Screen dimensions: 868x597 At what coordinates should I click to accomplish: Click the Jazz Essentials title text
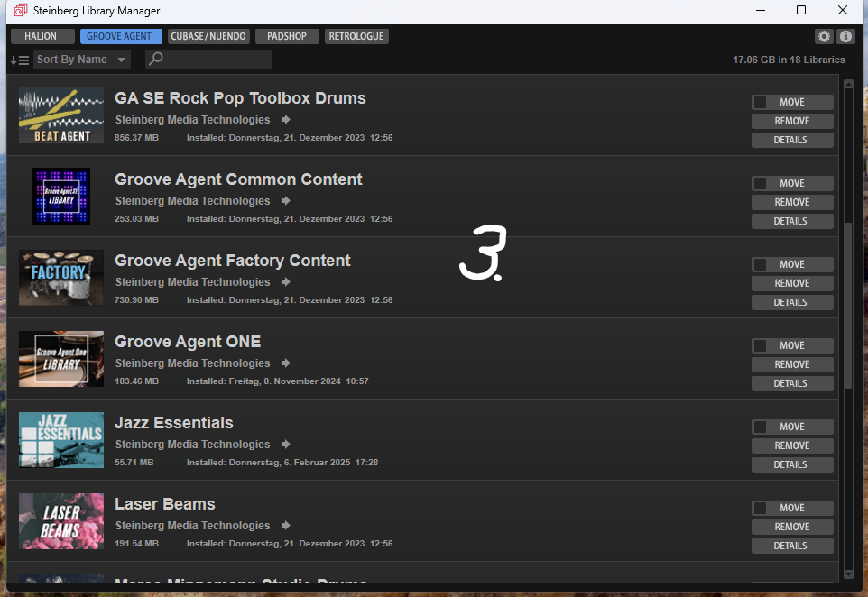pyautogui.click(x=174, y=423)
